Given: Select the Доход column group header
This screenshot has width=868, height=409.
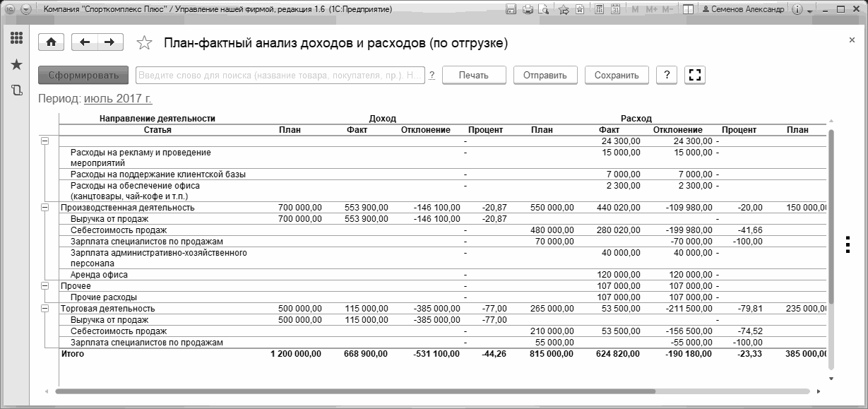Looking at the screenshot, I should [x=382, y=119].
